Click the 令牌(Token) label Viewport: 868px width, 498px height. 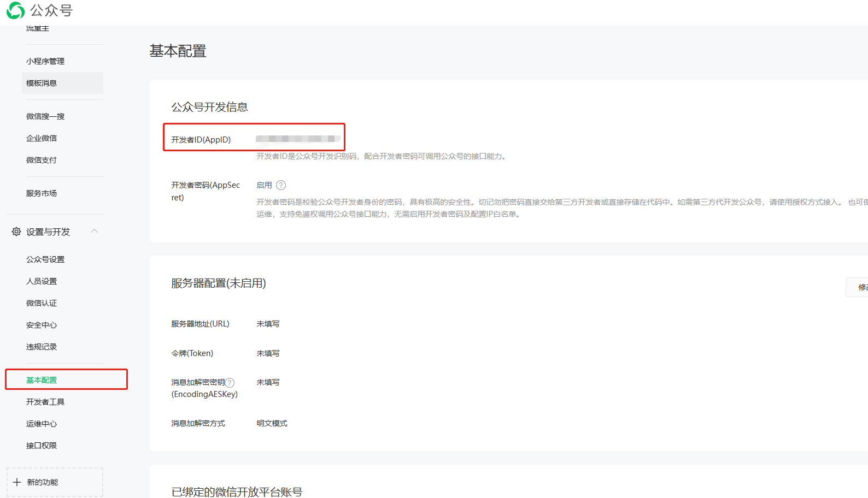(x=192, y=353)
